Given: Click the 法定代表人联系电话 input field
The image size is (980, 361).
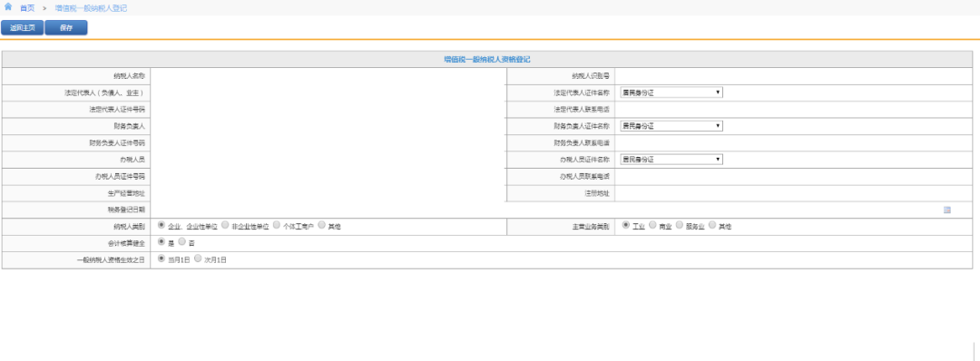Looking at the screenshot, I should [793, 110].
